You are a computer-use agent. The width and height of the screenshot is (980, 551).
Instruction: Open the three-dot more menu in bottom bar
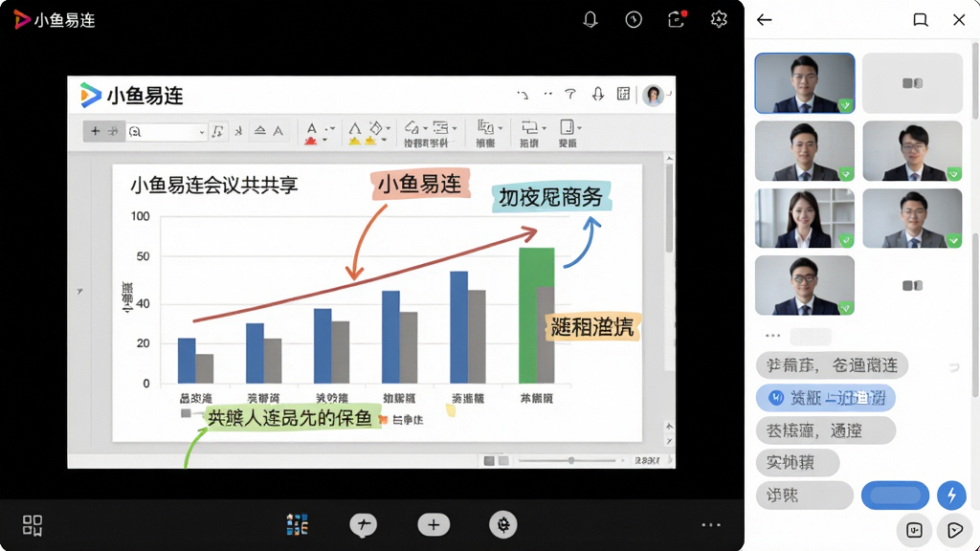[x=711, y=525]
